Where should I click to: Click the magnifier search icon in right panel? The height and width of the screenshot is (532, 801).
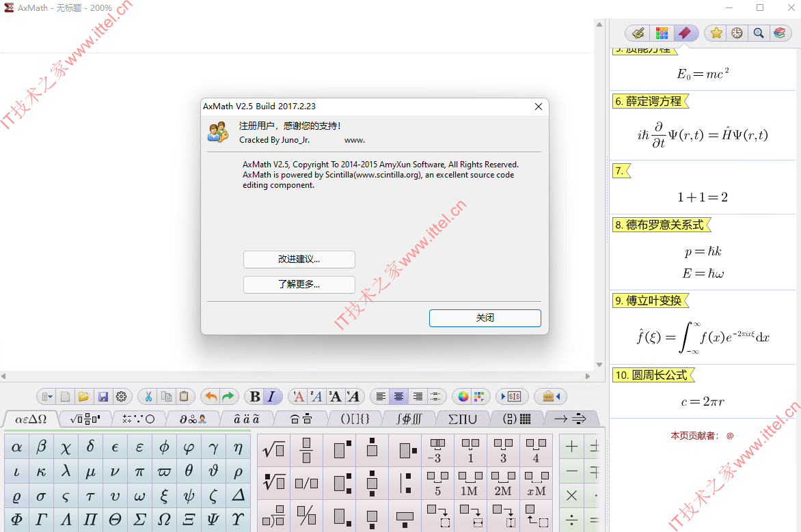click(x=759, y=33)
